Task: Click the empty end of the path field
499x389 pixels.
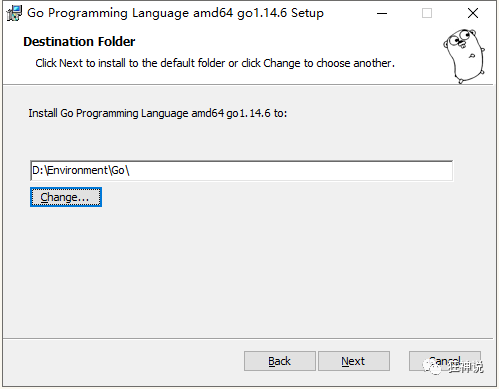Action: coord(290,171)
